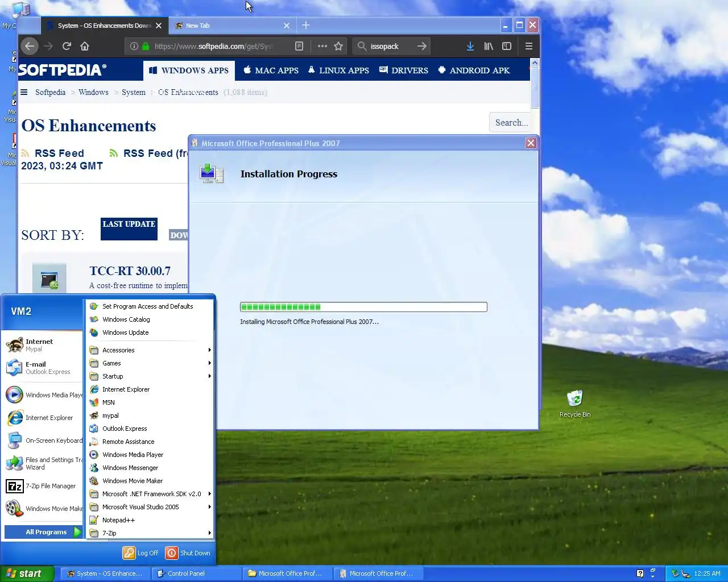728x582 pixels.
Task: Open Remote Assistance
Action: coord(150,442)
